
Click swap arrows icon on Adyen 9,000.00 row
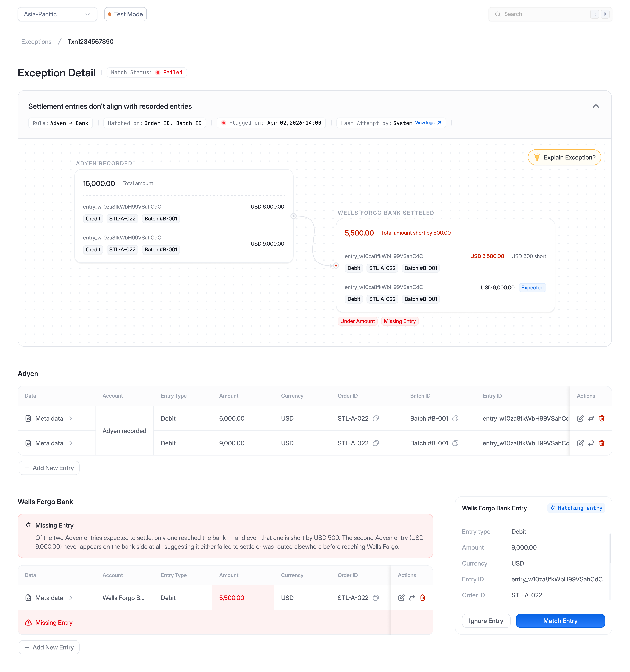pos(591,443)
